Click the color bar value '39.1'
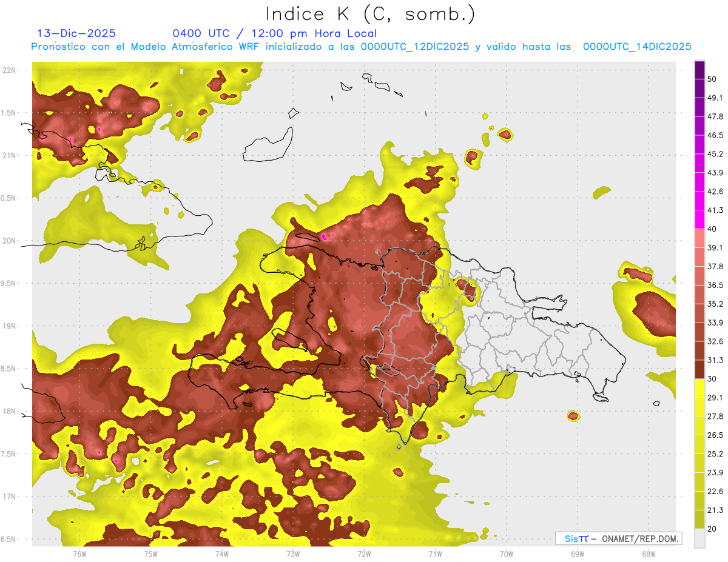Screen dimensions: 728x562 tap(715, 247)
